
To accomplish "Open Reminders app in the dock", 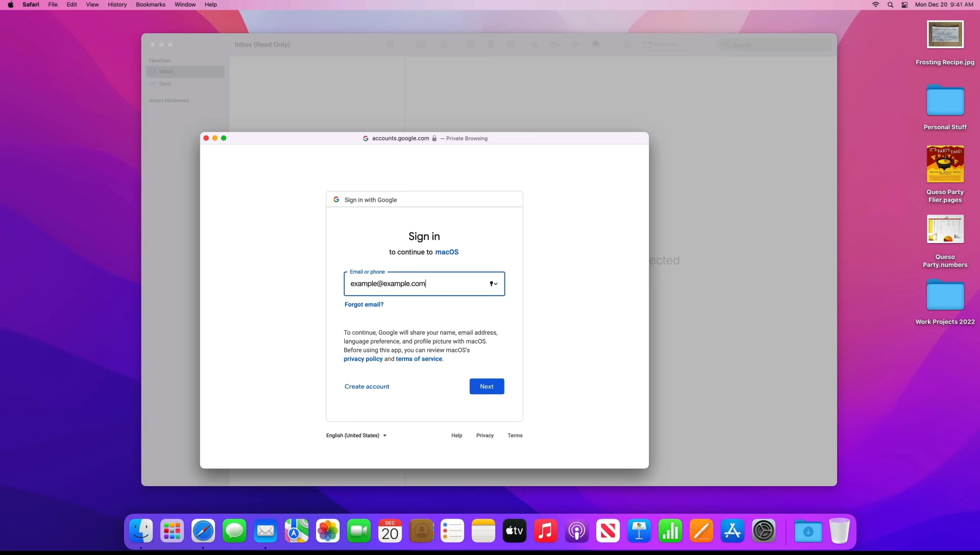I will point(452,531).
